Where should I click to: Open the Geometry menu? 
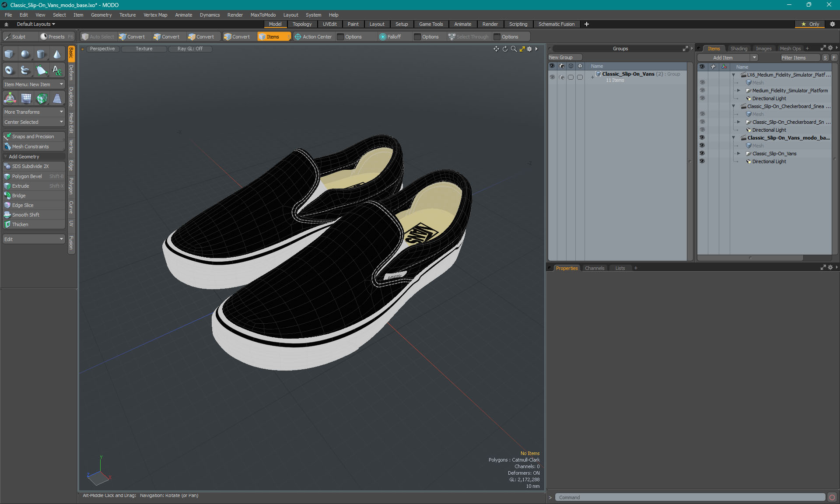tap(101, 15)
